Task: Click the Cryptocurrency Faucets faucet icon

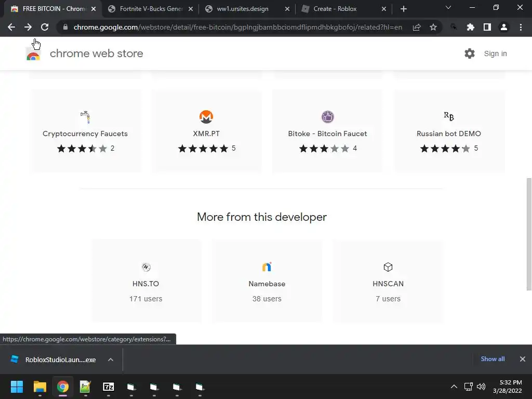Action: tap(85, 117)
